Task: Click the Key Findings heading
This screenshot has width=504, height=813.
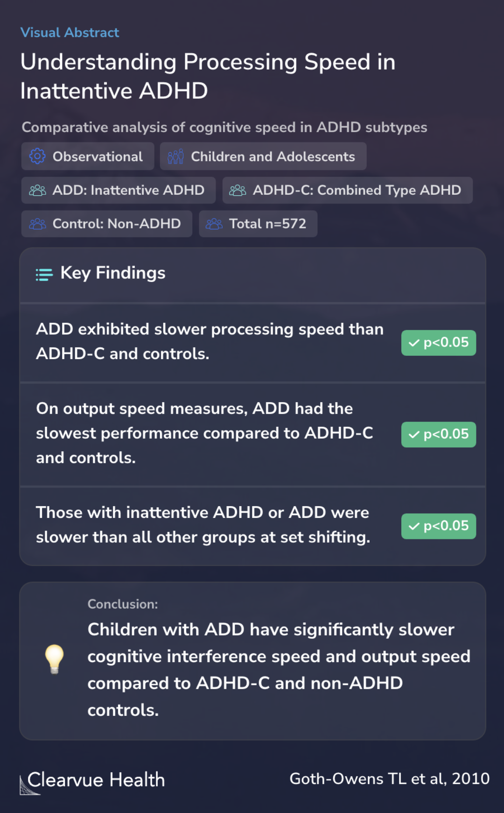Action: 113,273
